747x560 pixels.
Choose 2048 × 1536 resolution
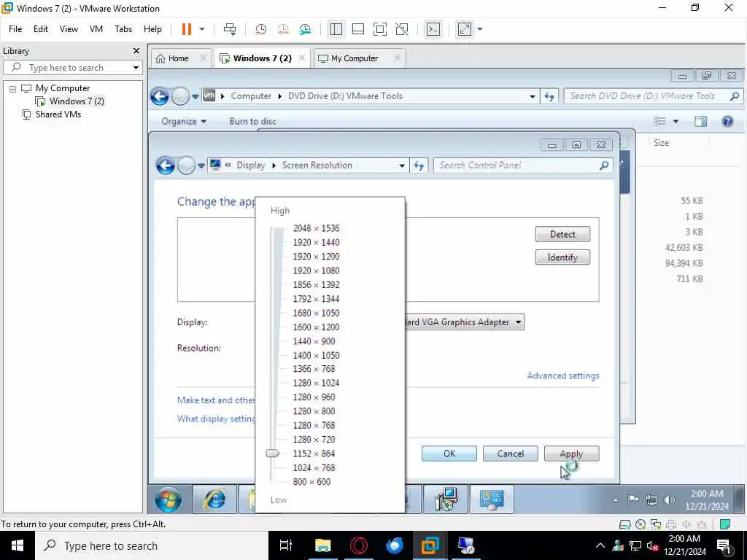click(x=317, y=228)
